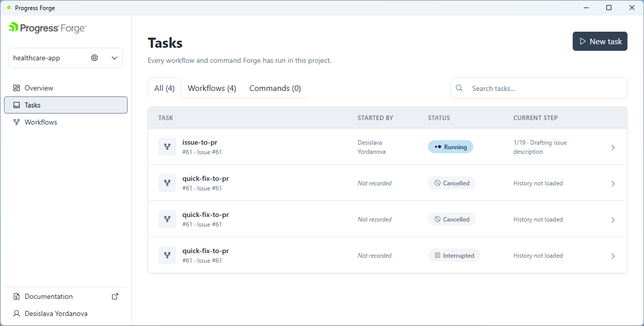The width and height of the screenshot is (644, 326).
Task: Click Desislava Yordanova in Started By column
Action: (372, 147)
